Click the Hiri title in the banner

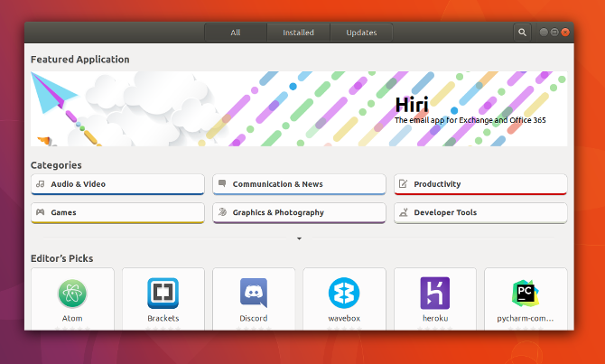[x=412, y=105]
